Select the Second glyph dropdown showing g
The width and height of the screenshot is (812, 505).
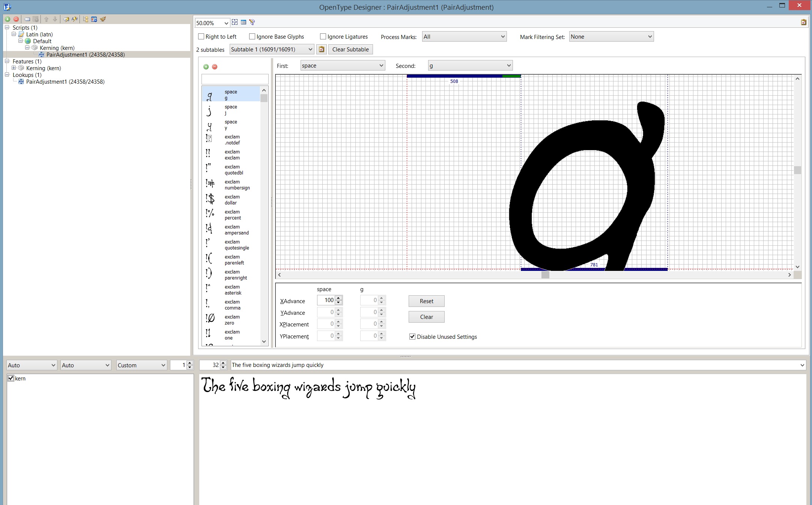tap(469, 65)
